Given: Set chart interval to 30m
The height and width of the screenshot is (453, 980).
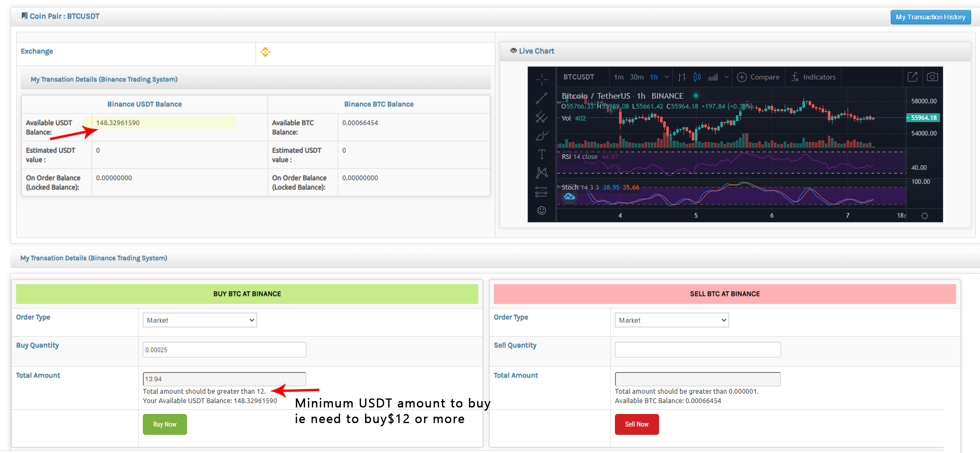Looking at the screenshot, I should point(637,77).
